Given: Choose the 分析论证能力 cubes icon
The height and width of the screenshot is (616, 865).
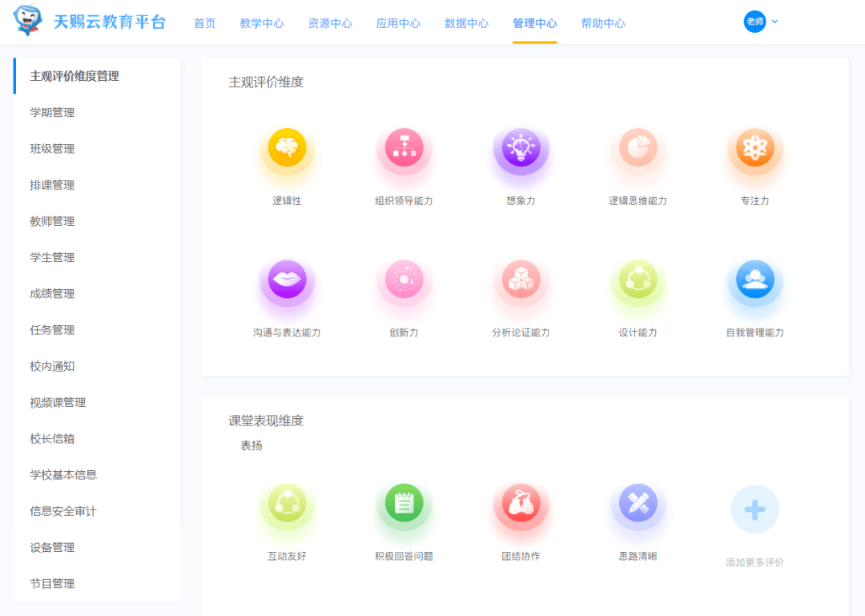Looking at the screenshot, I should coord(521,280).
